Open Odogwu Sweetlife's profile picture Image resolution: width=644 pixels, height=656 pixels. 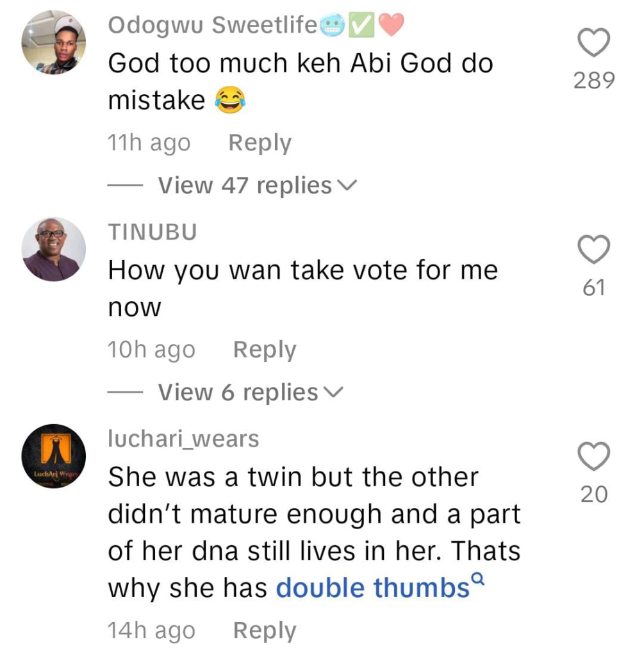(x=54, y=43)
